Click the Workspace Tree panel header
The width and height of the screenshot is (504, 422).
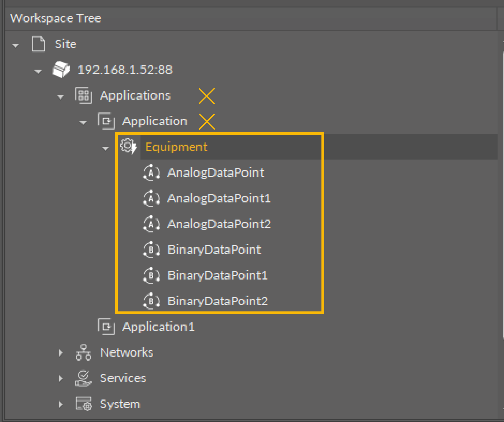[x=55, y=19]
